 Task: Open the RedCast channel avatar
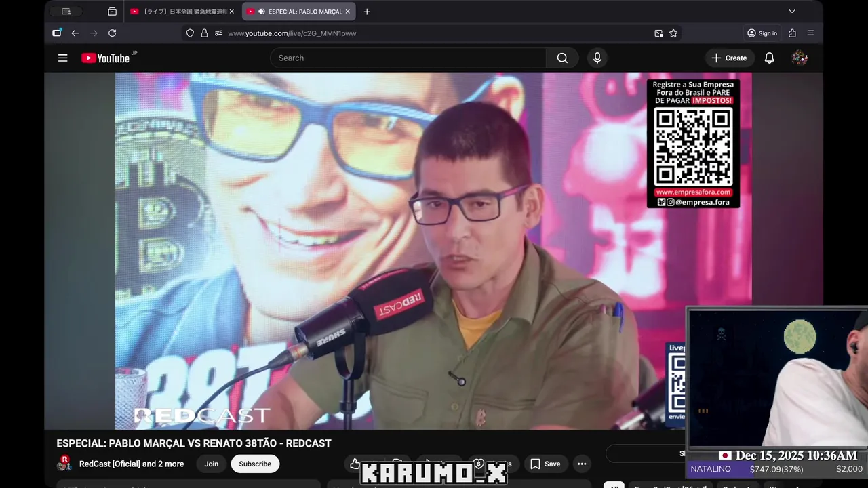(x=64, y=464)
